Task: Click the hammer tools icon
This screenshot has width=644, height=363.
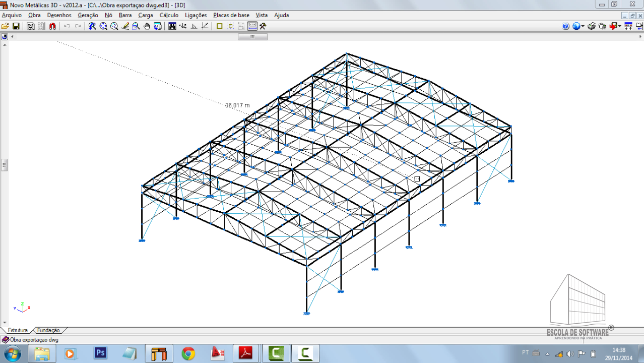Action: 263,26
